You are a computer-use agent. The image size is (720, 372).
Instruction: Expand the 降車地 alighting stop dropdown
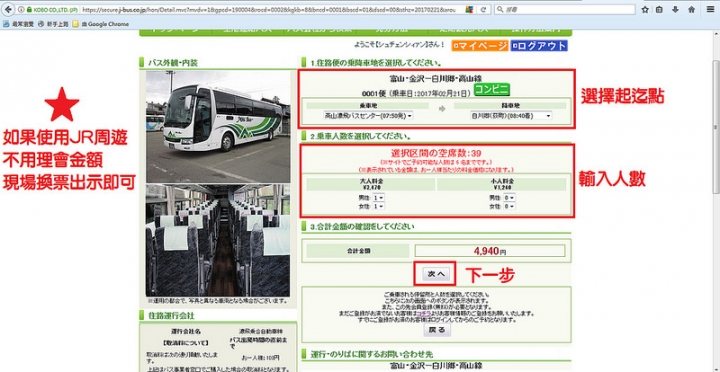[511, 116]
